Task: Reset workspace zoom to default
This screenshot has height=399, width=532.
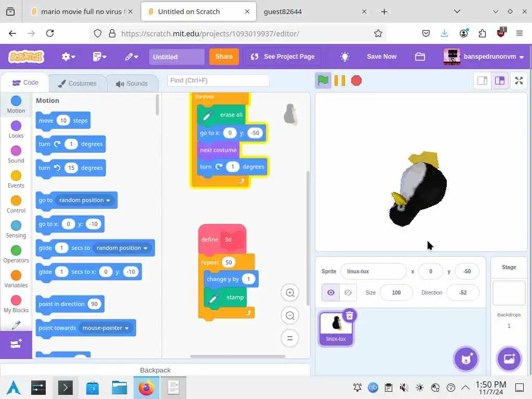Action: tap(290, 338)
